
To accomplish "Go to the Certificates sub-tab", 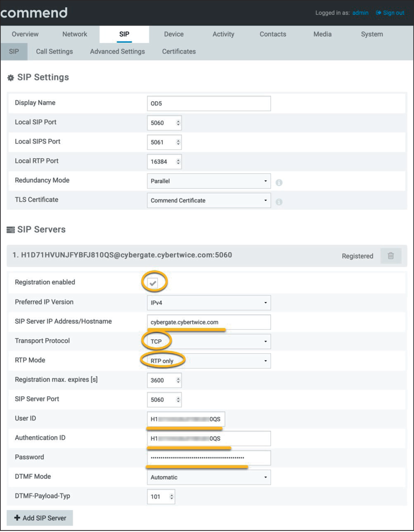I will point(179,52).
